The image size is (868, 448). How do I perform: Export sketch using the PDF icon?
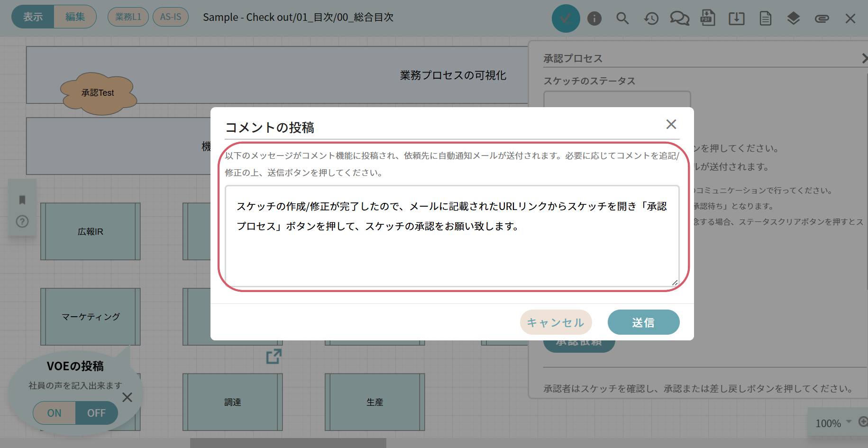coord(708,18)
